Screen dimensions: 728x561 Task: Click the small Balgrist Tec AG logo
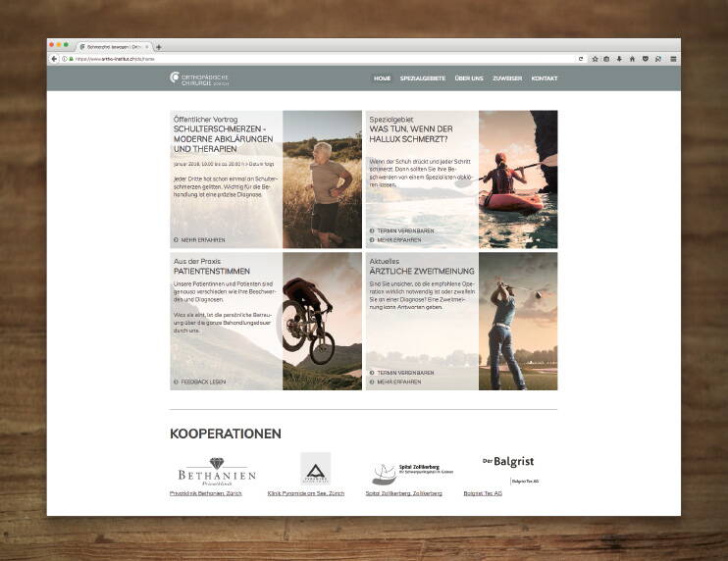[x=525, y=482]
